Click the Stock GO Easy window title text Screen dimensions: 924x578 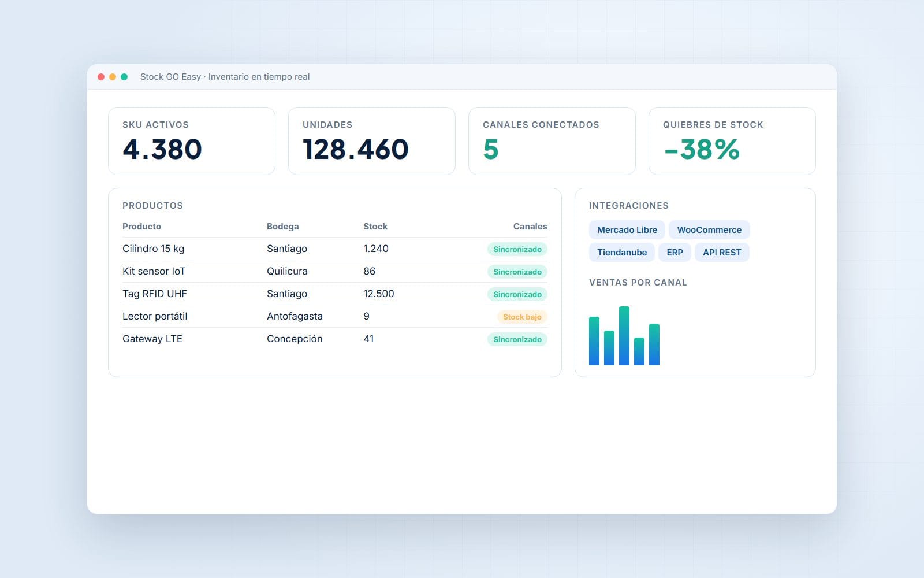225,77
